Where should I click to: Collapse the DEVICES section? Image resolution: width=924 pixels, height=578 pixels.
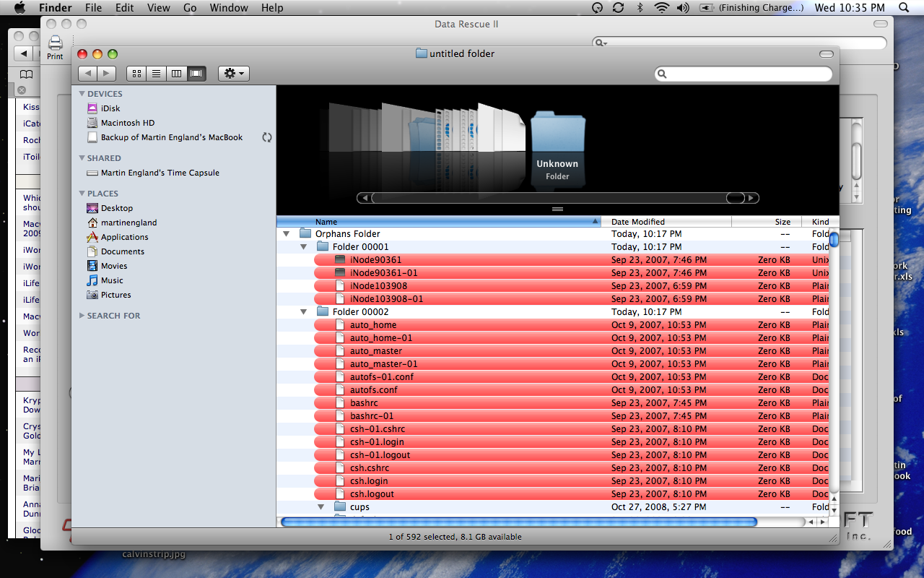[82, 94]
